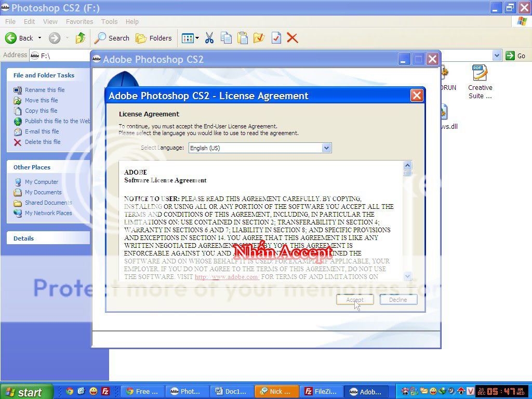Switch to the Doc1 Word taskbar button
532x399 pixels.
(x=231, y=392)
